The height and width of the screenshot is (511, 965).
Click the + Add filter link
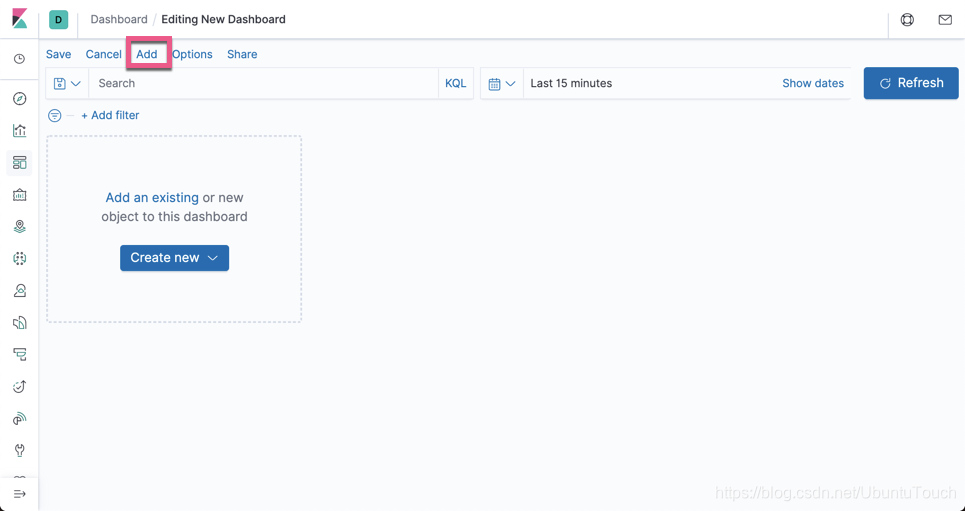pos(110,115)
